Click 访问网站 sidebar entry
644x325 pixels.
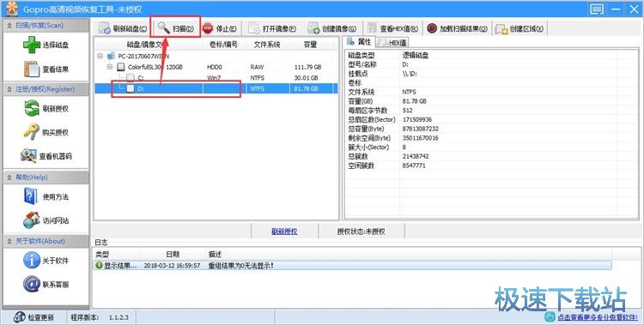tap(46, 220)
